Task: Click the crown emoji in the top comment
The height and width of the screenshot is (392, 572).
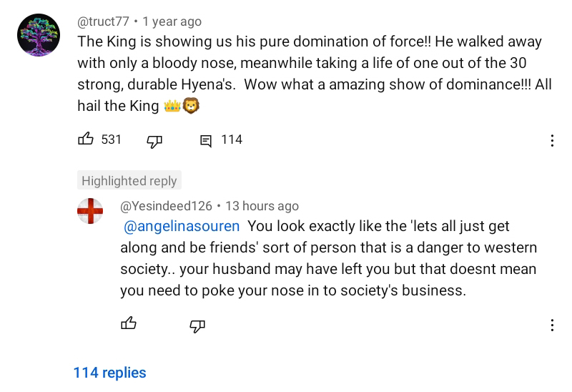Action: coord(172,106)
